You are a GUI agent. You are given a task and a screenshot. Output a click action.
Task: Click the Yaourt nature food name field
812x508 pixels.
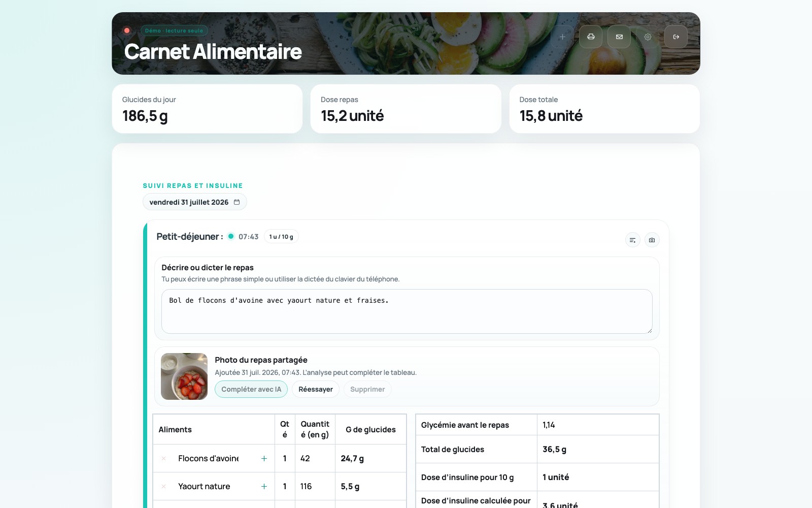pos(204,487)
